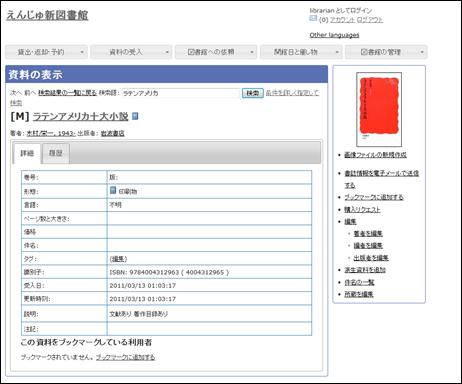Select the 更新時刻 value 2011/03/13 01:03:17
The height and width of the screenshot is (384, 462).
pyautogui.click(x=143, y=299)
